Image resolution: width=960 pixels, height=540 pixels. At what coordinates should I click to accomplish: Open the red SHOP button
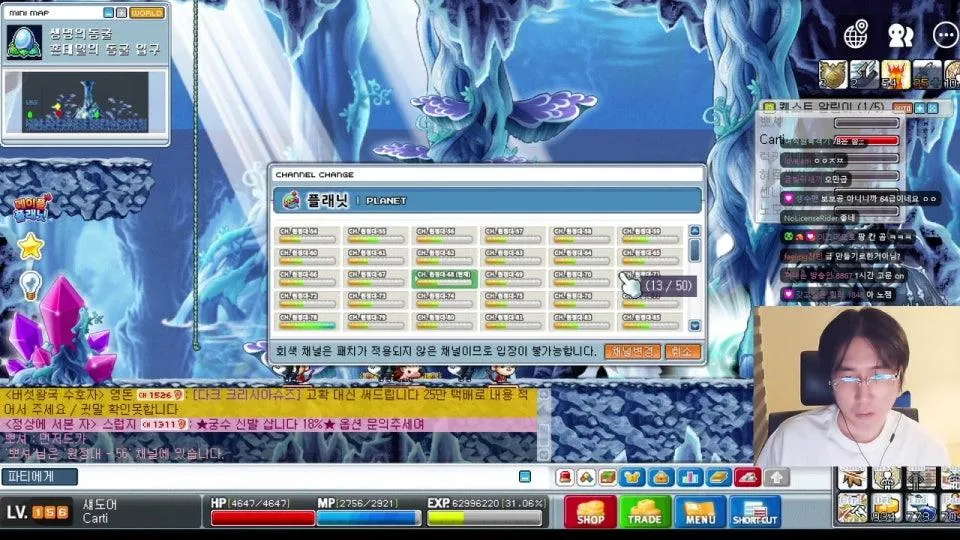(590, 511)
